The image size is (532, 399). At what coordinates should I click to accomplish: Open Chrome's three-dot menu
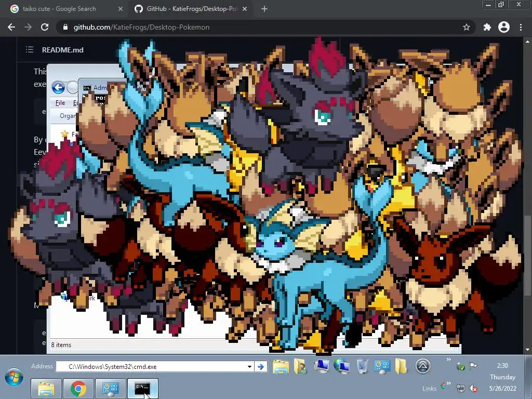coord(521,27)
